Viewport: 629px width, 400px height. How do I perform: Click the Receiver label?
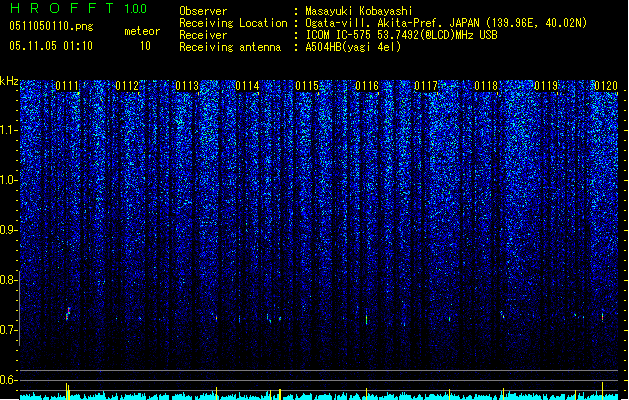point(203,35)
